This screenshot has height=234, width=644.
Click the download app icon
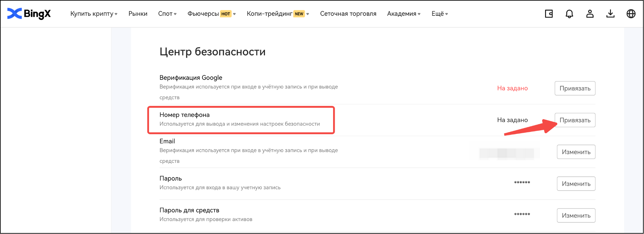pyautogui.click(x=610, y=14)
